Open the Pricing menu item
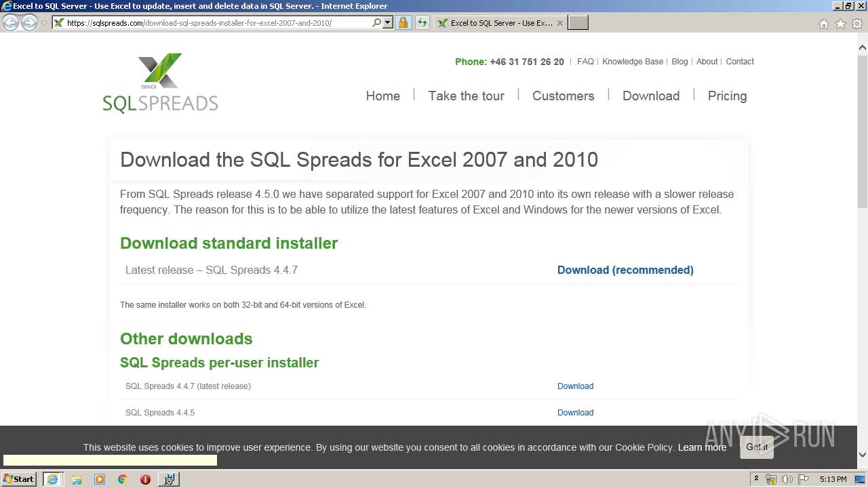The image size is (868, 488). point(727,96)
